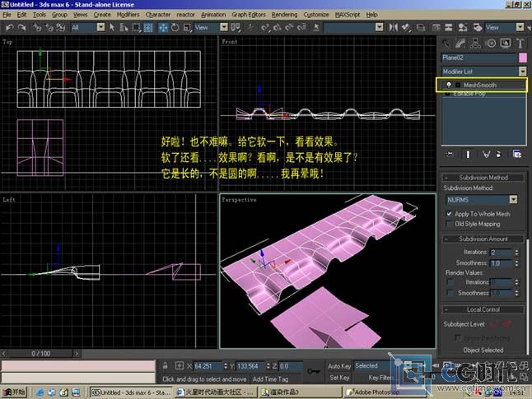This screenshot has height=399, width=532.
Task: Remove modifier from the stack
Action: click(498, 155)
